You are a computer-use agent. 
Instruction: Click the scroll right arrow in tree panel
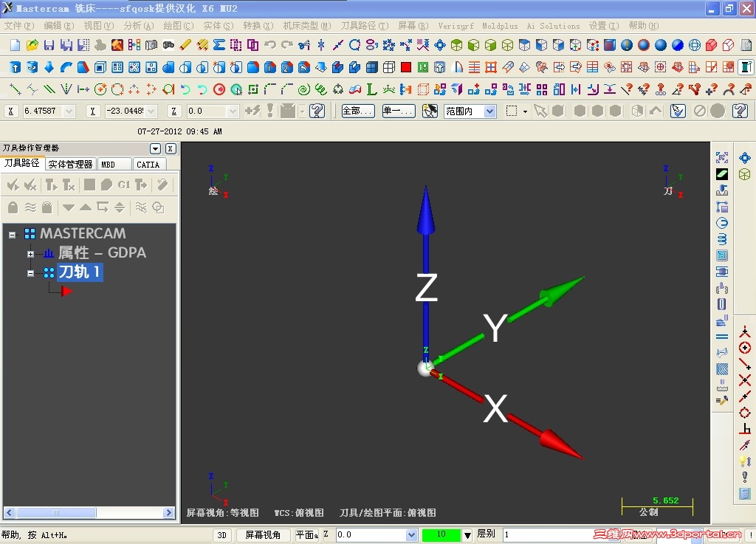[x=169, y=513]
